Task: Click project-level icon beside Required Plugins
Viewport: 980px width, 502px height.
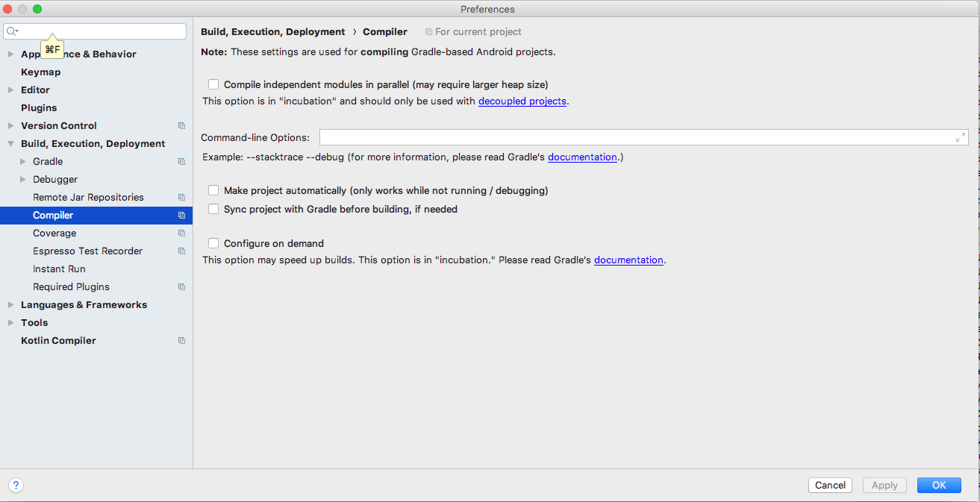Action: [181, 287]
